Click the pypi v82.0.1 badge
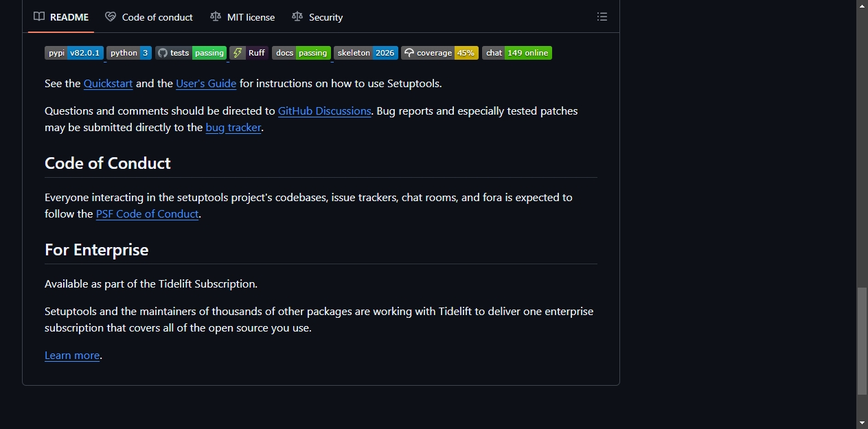 click(x=74, y=53)
